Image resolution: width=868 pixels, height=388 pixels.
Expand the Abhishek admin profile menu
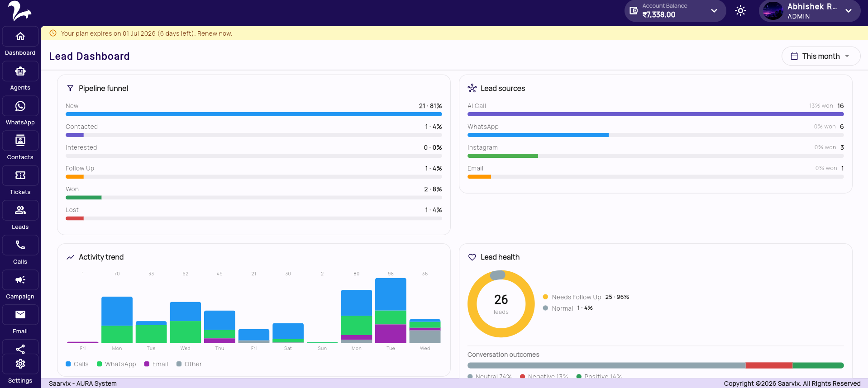coord(849,11)
